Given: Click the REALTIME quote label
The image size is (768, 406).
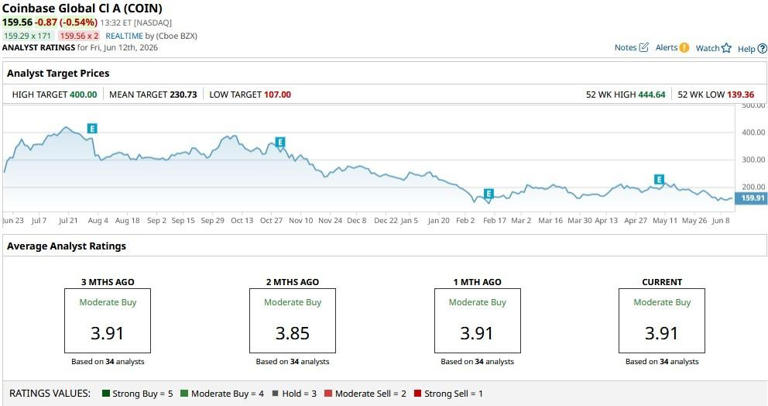Looking at the screenshot, I should 124,36.
